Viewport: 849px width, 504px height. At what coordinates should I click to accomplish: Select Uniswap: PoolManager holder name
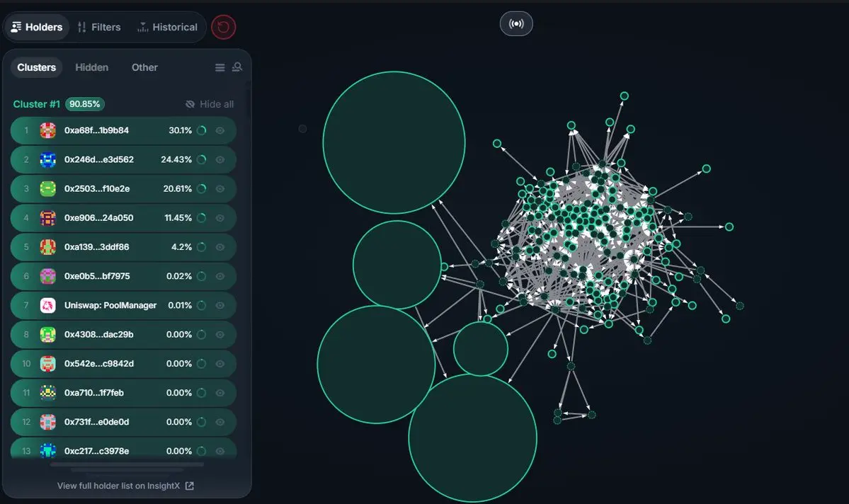click(x=110, y=305)
